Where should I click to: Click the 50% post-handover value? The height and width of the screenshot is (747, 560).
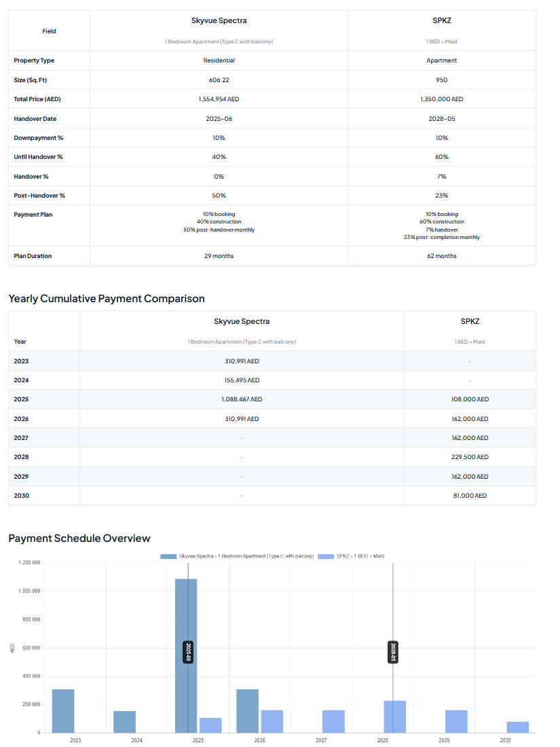[x=219, y=196]
